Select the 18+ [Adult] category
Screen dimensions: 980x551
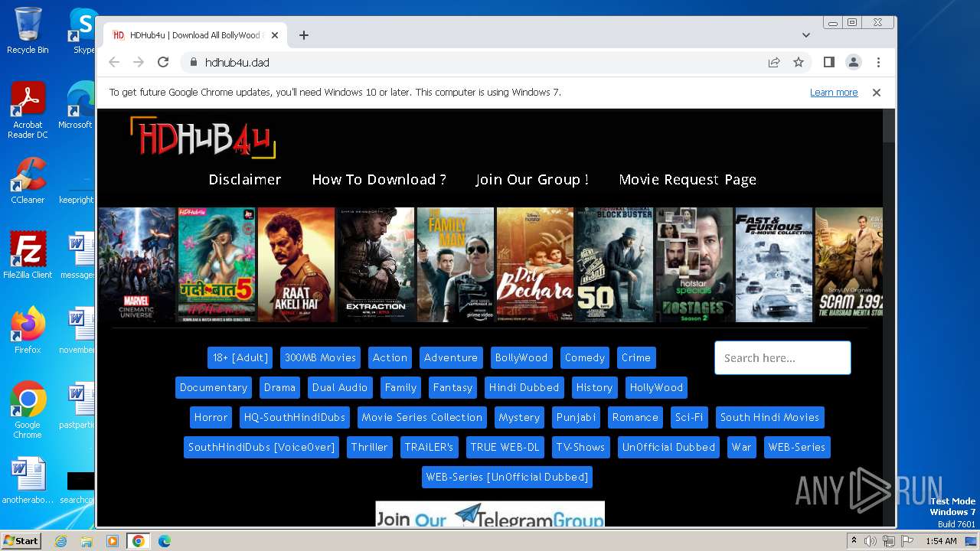240,358
